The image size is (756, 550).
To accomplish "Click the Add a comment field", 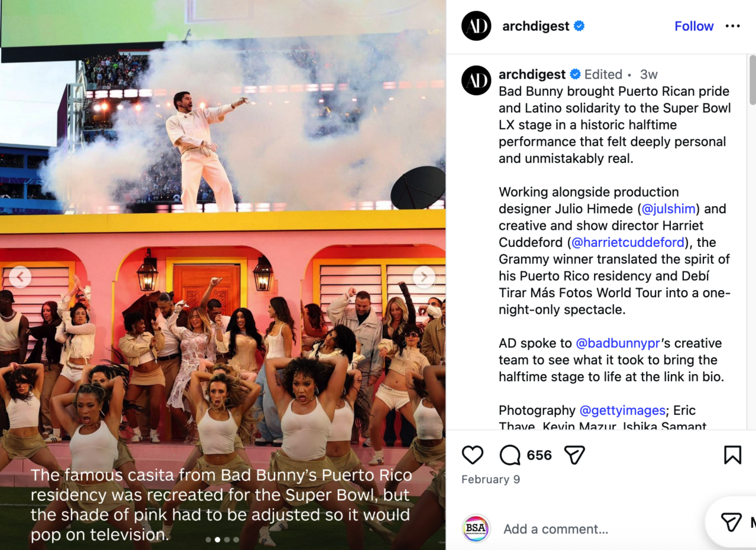I will [x=597, y=529].
